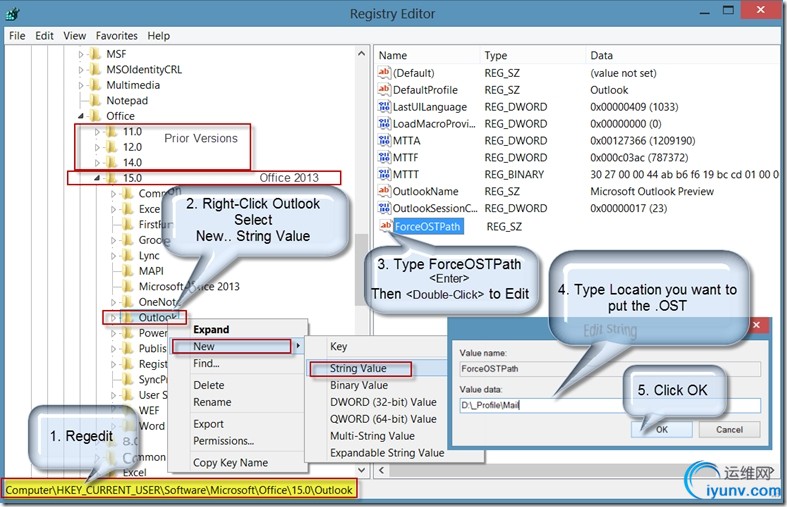Click the OutlookSessionC... DWORD icon
787x507 pixels.
pos(384,208)
